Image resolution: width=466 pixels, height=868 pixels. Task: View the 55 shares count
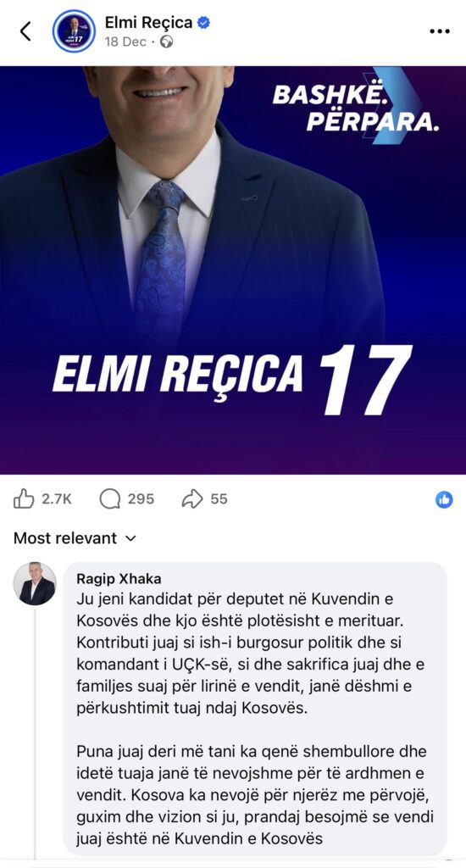tap(219, 499)
